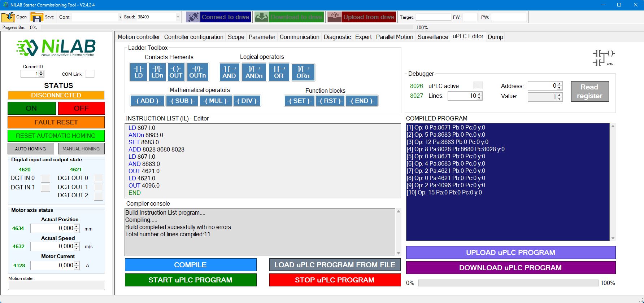Click the Open file icon

pyautogui.click(x=8, y=17)
